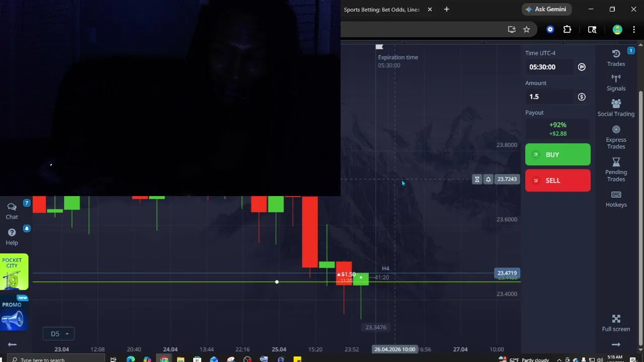
Task: Click Ask Gemini button
Action: [x=546, y=9]
